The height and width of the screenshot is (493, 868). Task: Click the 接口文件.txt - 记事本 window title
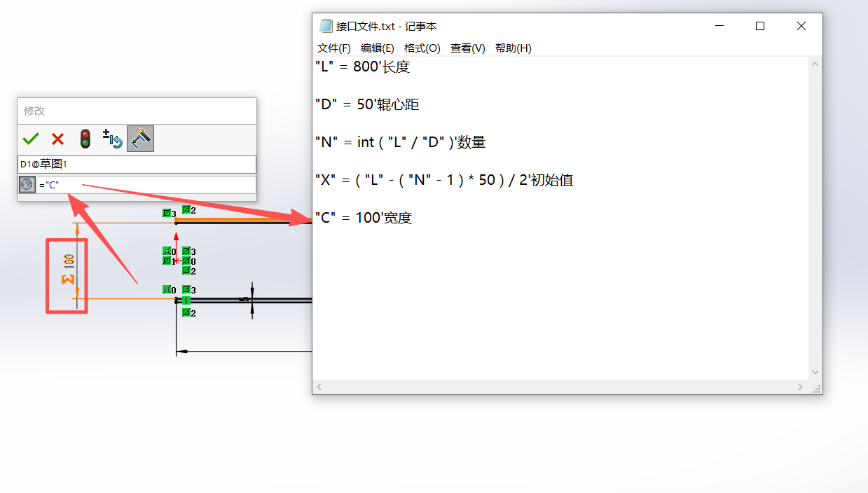click(x=386, y=27)
